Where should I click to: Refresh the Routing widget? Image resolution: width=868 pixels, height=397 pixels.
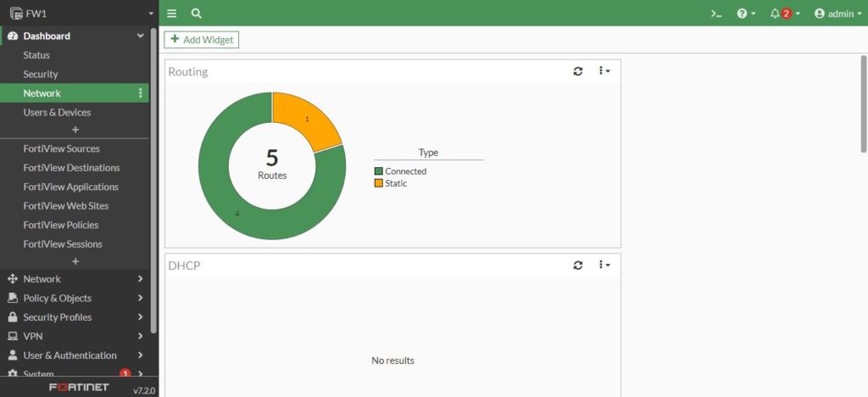click(578, 72)
